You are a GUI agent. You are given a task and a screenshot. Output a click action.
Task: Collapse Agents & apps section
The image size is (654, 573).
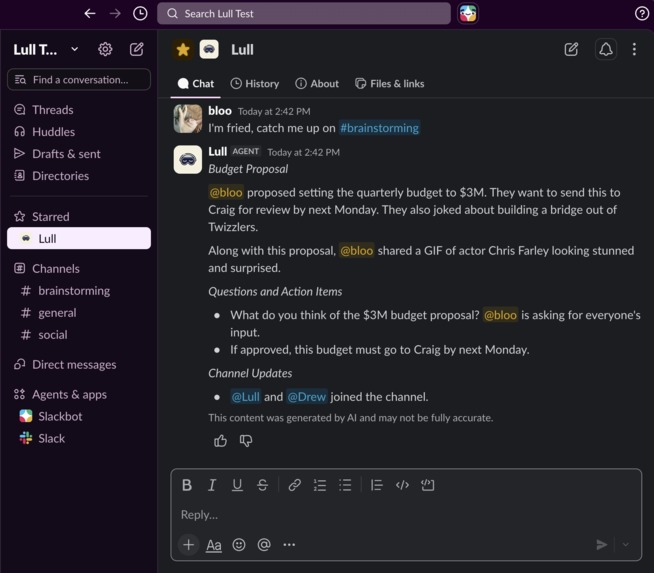(69, 395)
